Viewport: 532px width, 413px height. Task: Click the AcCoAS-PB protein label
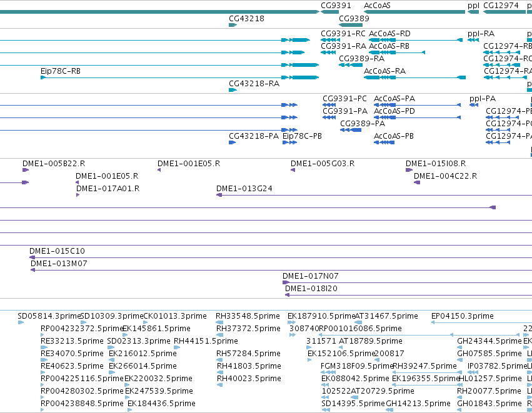(x=394, y=136)
